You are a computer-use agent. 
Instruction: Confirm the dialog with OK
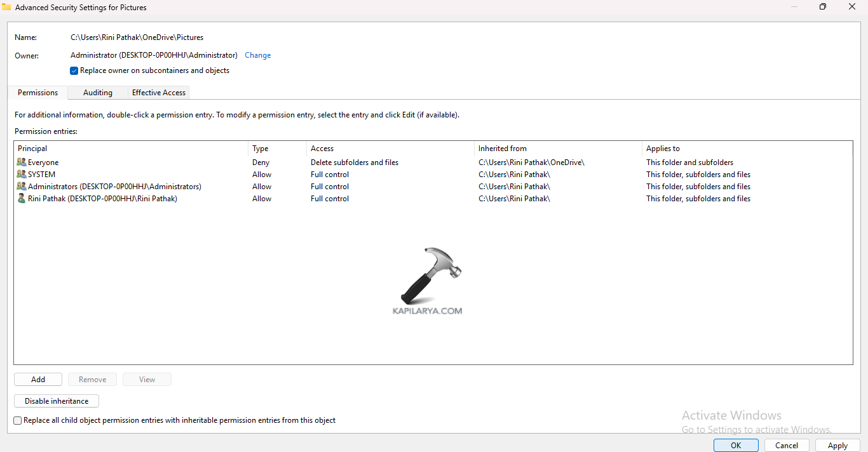point(736,446)
